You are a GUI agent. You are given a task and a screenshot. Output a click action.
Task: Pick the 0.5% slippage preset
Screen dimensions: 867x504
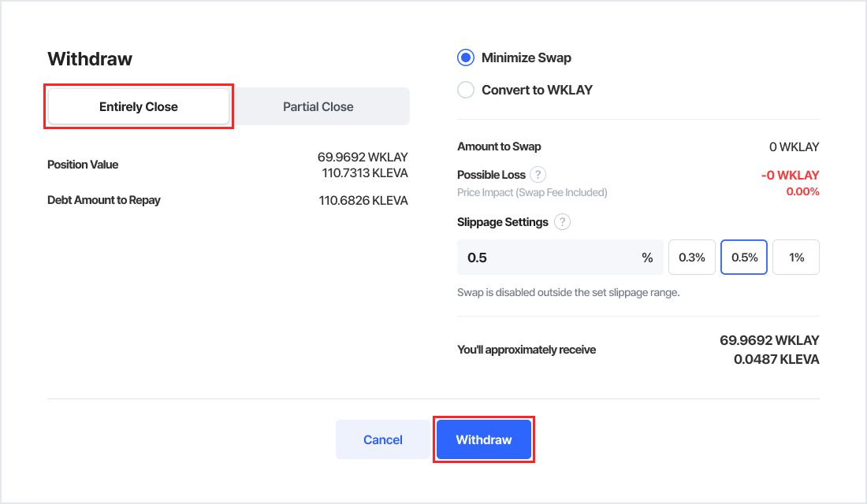click(744, 258)
